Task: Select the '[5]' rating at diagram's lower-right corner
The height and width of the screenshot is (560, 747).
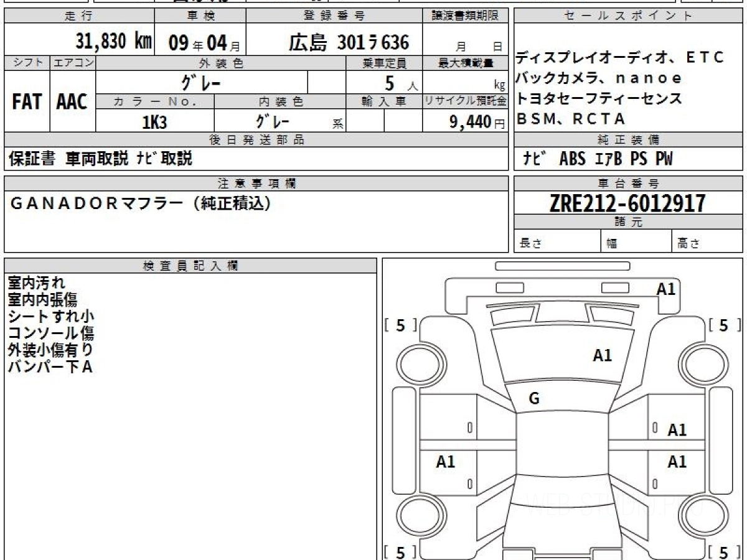Action: 725,552
